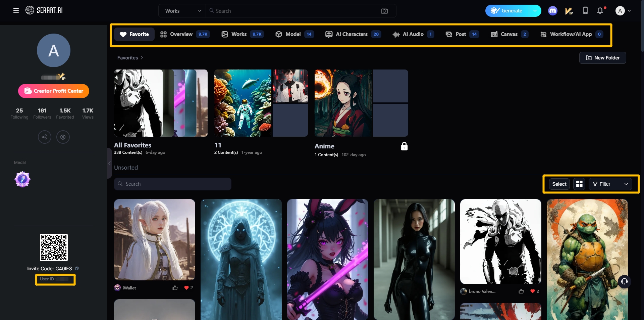
Task: Click the camera image search icon
Action: pyautogui.click(x=384, y=11)
